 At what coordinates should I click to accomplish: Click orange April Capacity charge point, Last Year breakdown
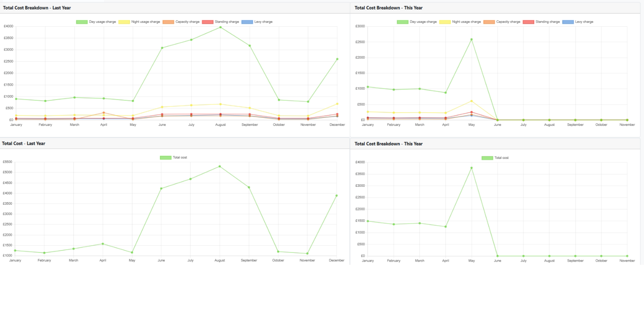[104, 113]
